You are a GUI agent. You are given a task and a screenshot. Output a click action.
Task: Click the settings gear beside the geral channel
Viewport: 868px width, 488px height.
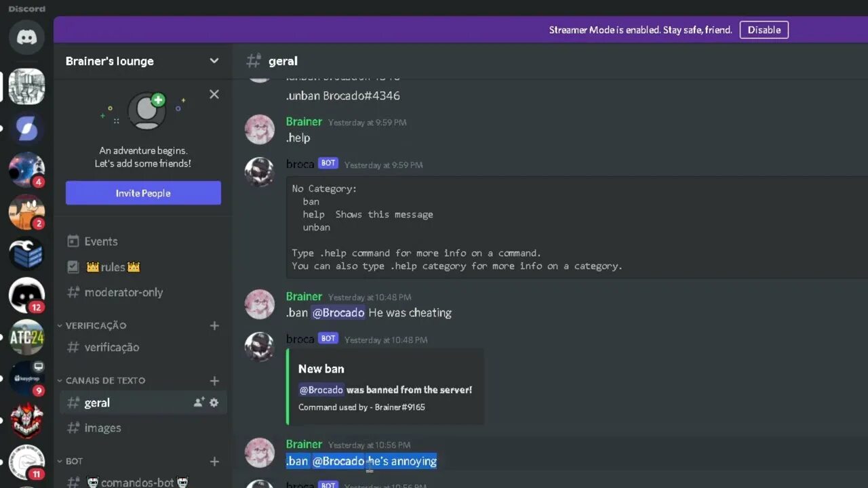(x=214, y=403)
